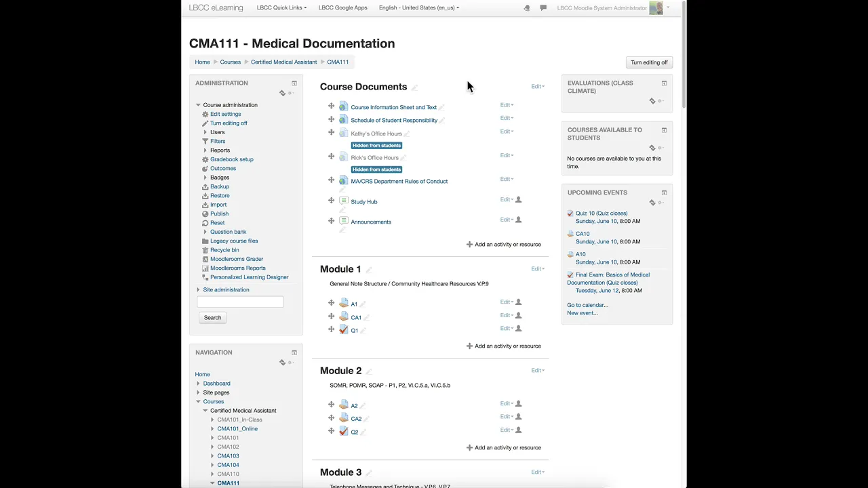This screenshot has width=868, height=488.
Task: Expand Badges tree node
Action: (205, 178)
